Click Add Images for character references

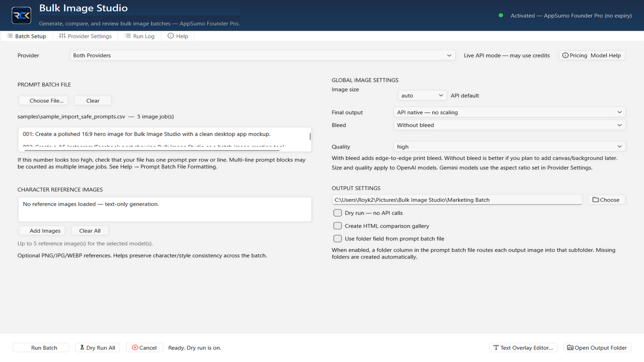pyautogui.click(x=42, y=231)
